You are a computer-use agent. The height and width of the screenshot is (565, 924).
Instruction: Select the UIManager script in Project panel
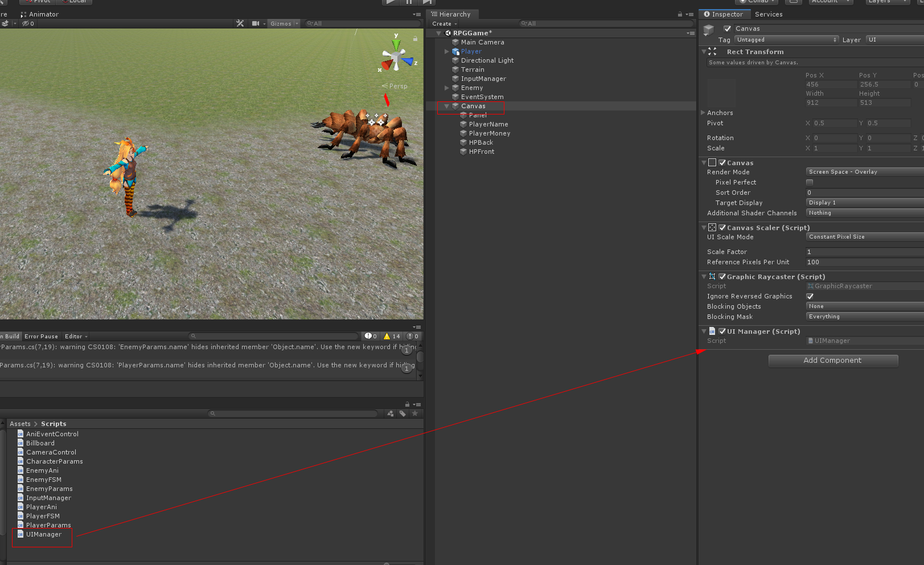(x=39, y=534)
